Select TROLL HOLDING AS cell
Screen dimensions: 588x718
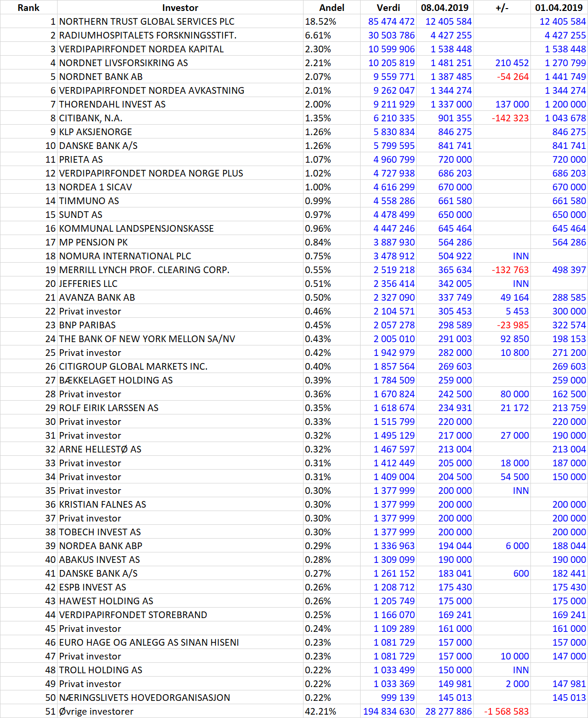[x=180, y=670]
